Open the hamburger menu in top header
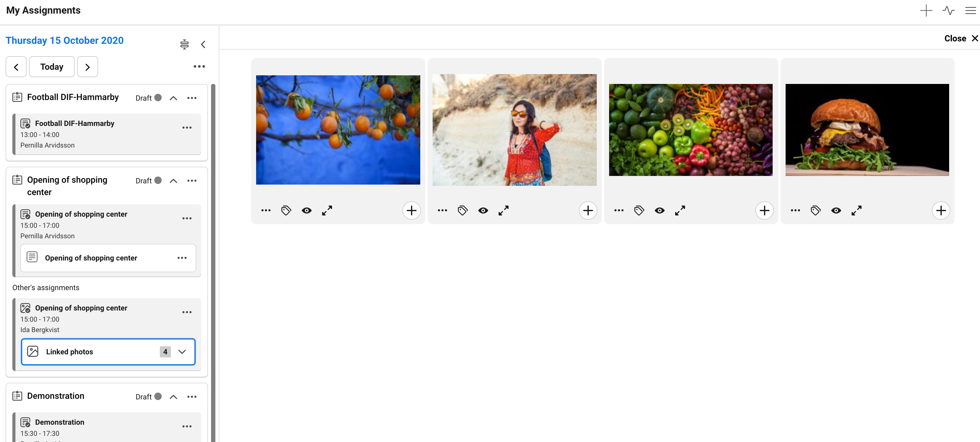 pyautogui.click(x=970, y=10)
